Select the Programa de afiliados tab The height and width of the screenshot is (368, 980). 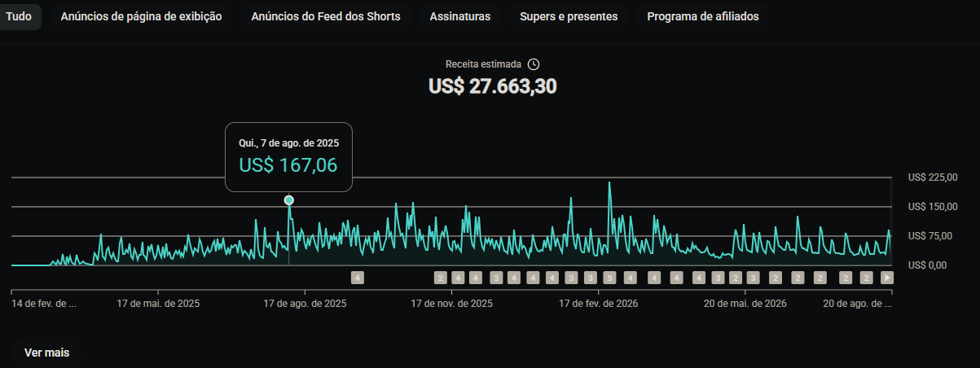coord(703,16)
